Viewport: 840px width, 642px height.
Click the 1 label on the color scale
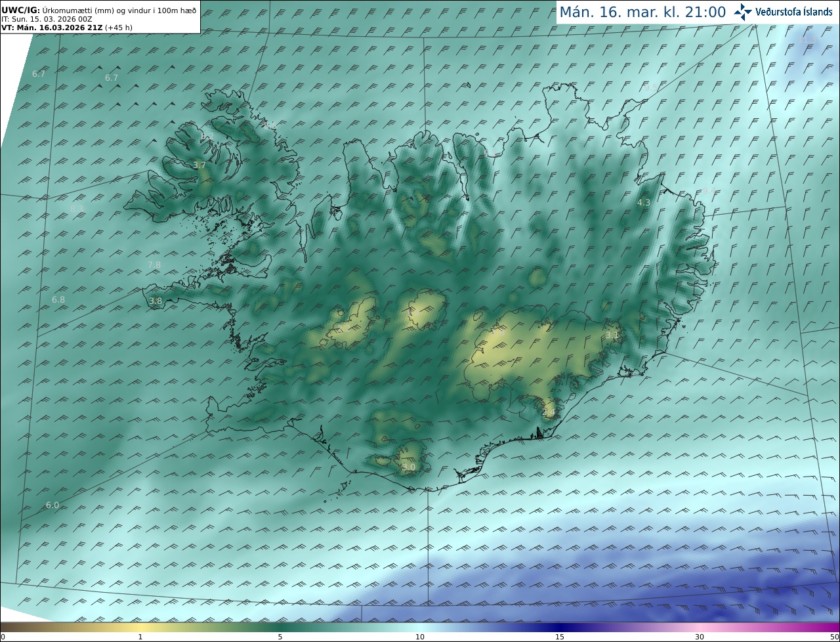[140, 637]
